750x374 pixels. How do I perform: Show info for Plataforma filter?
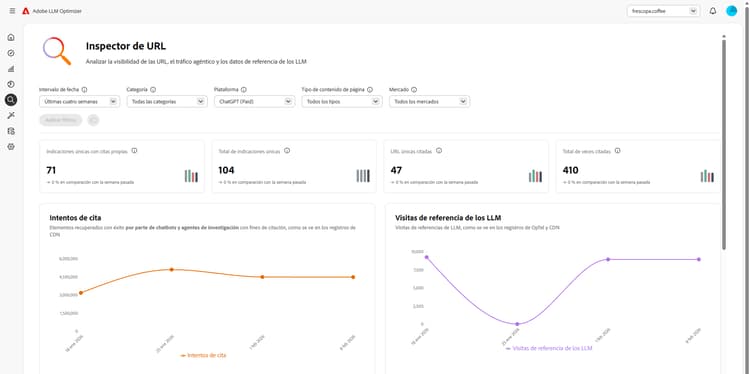pyautogui.click(x=243, y=89)
